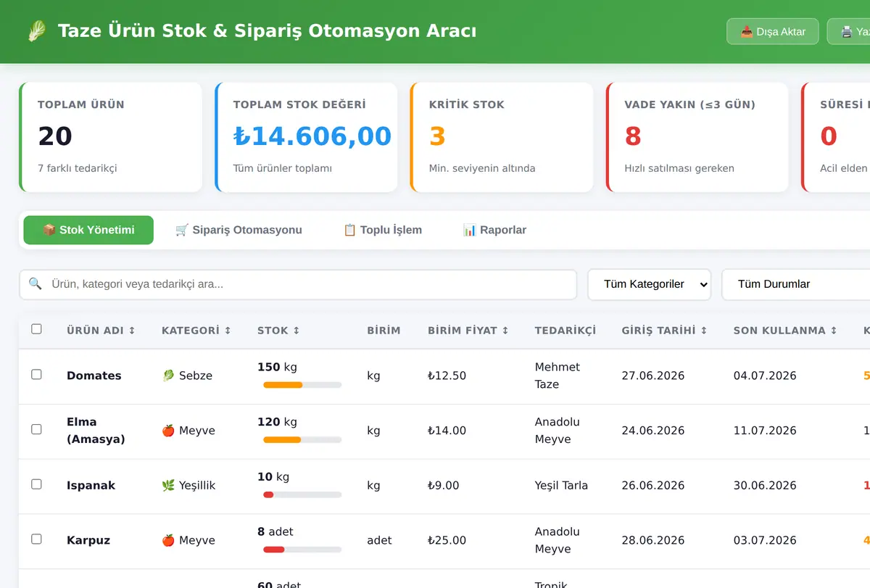The width and height of the screenshot is (870, 588).
Task: Sort by Giriş Tarihi column arrows
Action: [x=703, y=331]
